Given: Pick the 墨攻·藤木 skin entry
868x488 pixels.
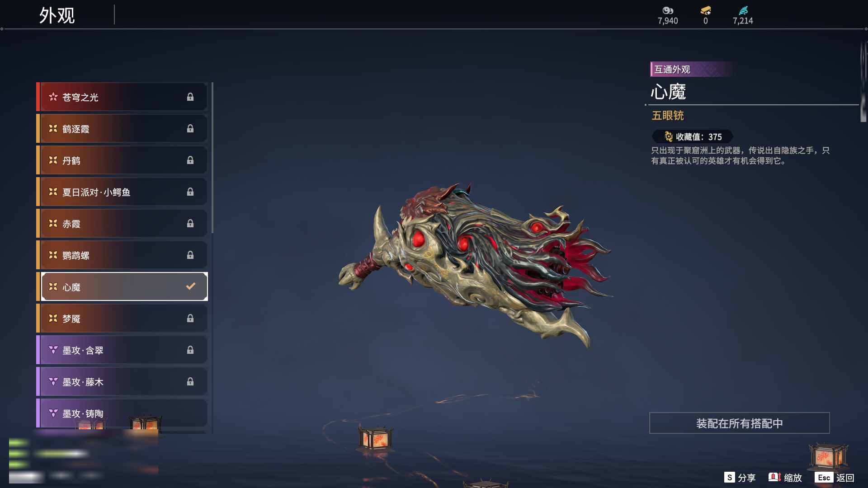Looking at the screenshot, I should click(122, 382).
